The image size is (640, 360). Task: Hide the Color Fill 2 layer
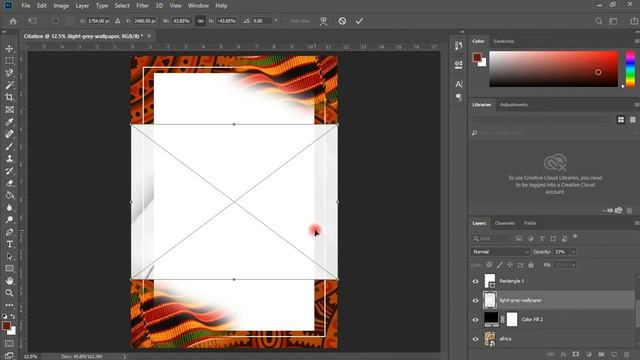pyautogui.click(x=475, y=320)
